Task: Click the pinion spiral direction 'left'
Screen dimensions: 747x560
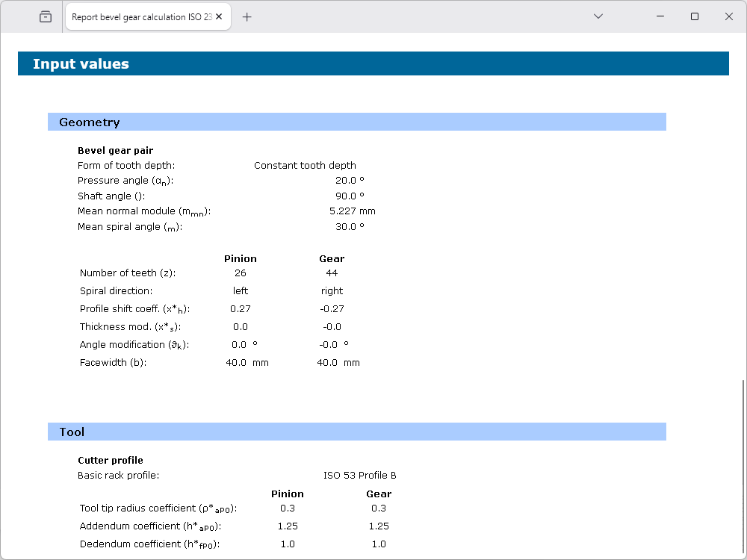Action: pyautogui.click(x=240, y=291)
